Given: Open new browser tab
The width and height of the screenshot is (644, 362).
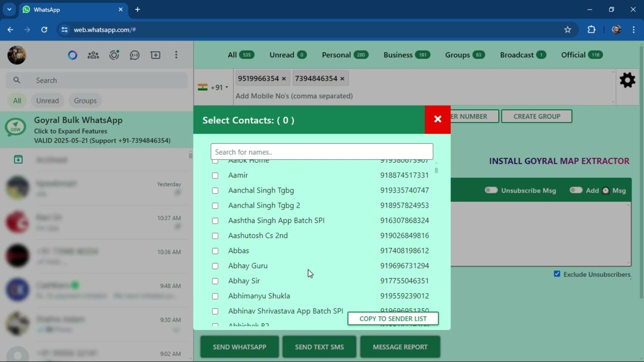Looking at the screenshot, I should [x=137, y=10].
